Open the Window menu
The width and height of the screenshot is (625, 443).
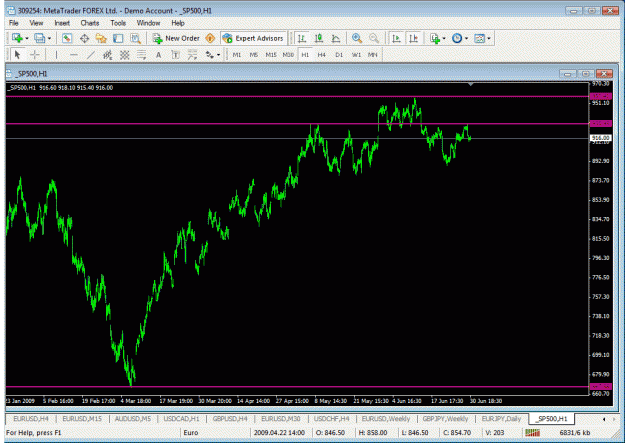click(x=148, y=23)
